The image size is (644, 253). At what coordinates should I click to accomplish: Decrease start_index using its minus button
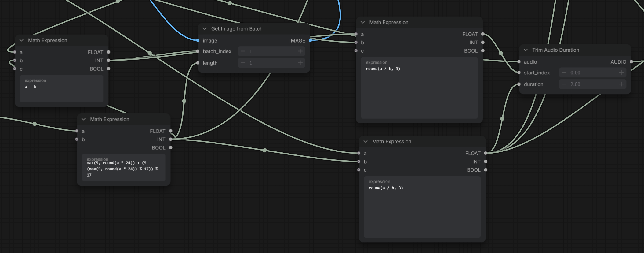tap(564, 73)
